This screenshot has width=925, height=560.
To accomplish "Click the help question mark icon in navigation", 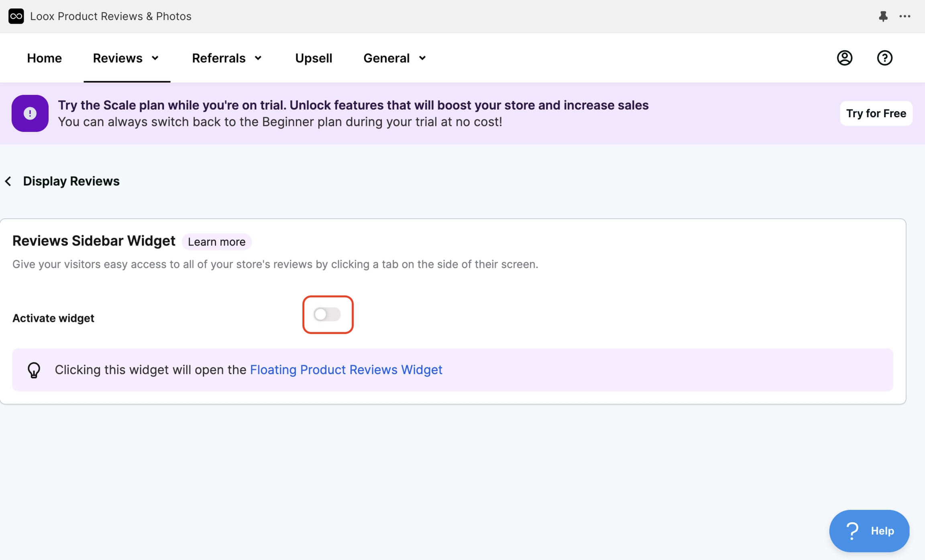I will (884, 58).
